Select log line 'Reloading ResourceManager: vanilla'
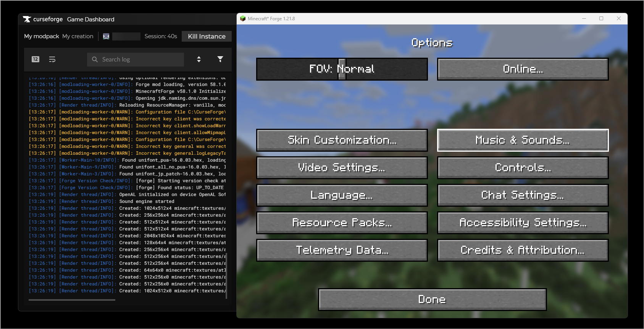644x329 pixels. 128,105
